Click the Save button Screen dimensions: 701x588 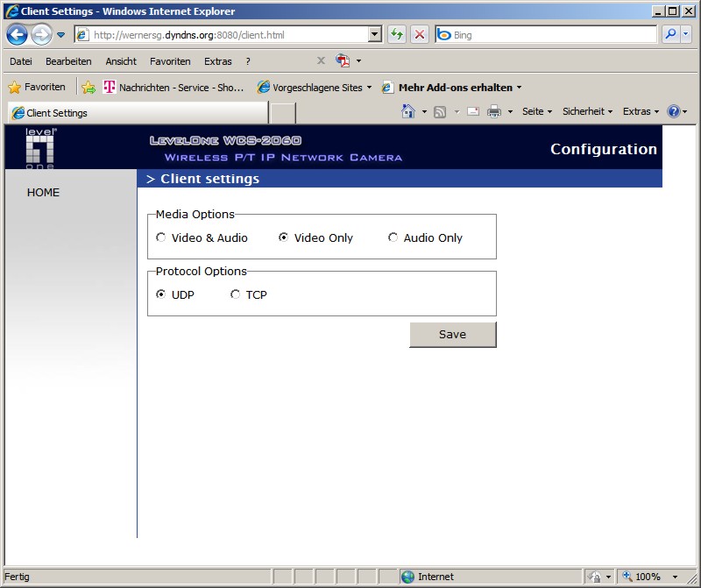point(453,335)
